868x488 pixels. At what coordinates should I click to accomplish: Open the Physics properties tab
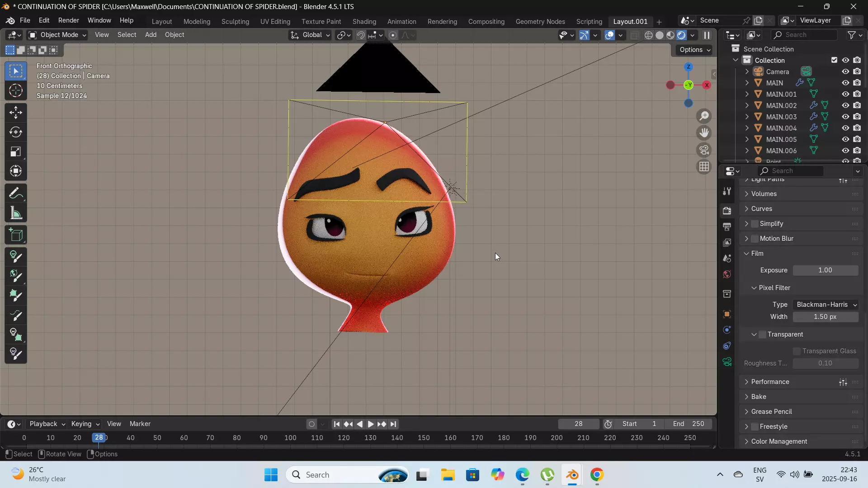[x=727, y=330]
